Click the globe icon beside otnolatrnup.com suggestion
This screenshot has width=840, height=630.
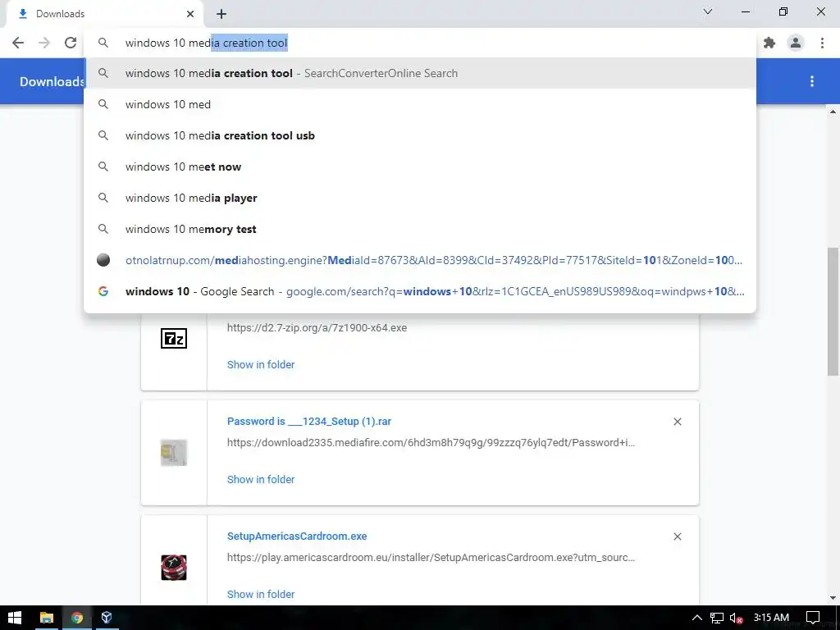point(103,260)
